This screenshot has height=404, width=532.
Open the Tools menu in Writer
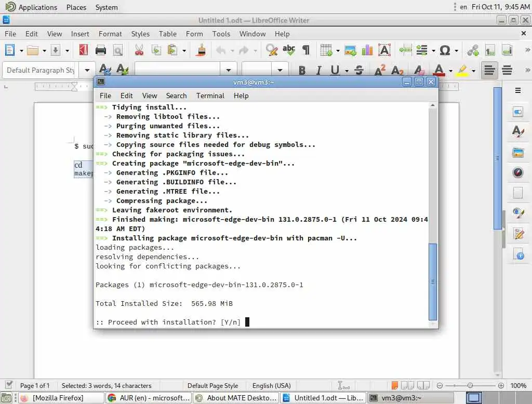coord(221,34)
